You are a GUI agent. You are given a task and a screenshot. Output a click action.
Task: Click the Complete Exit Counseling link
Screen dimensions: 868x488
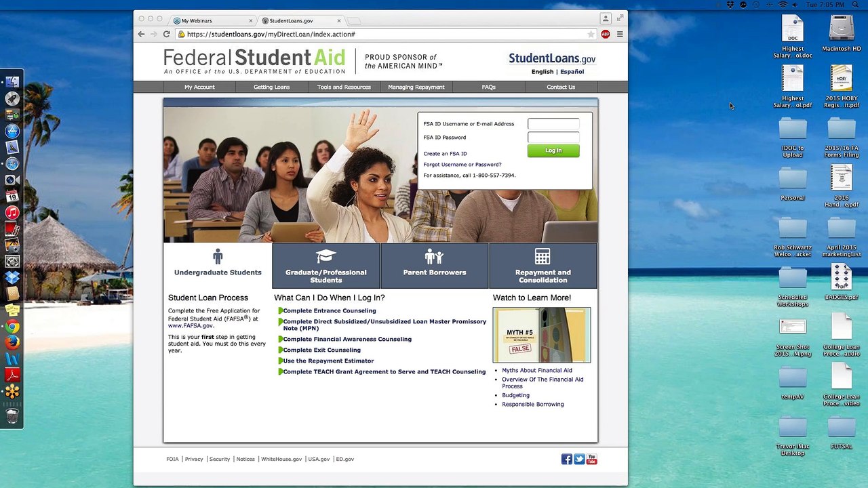click(322, 350)
